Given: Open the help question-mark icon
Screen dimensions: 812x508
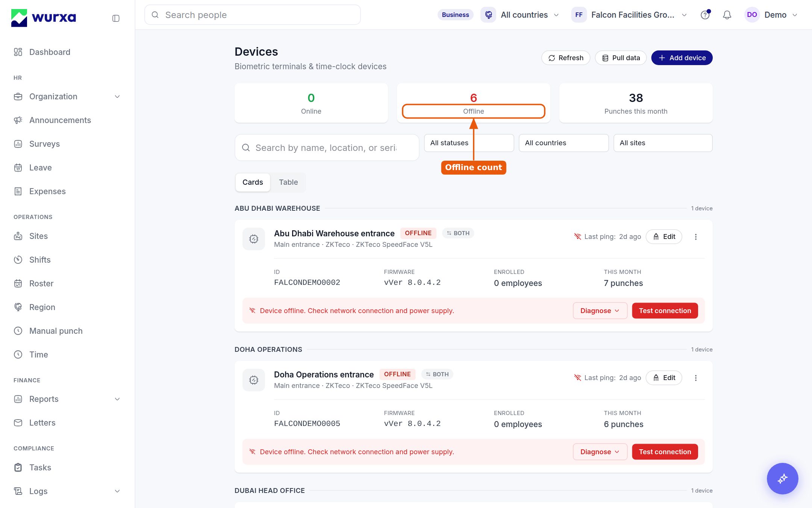Looking at the screenshot, I should pyautogui.click(x=705, y=15).
